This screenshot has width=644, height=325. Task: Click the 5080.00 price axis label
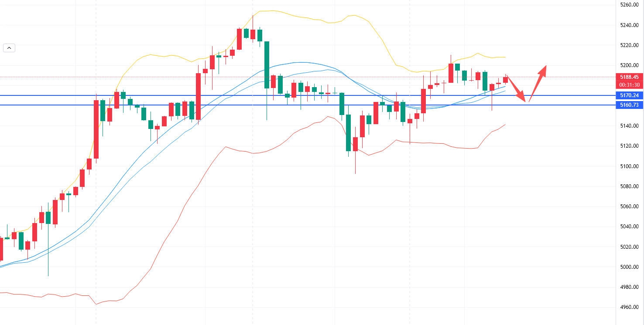629,186
